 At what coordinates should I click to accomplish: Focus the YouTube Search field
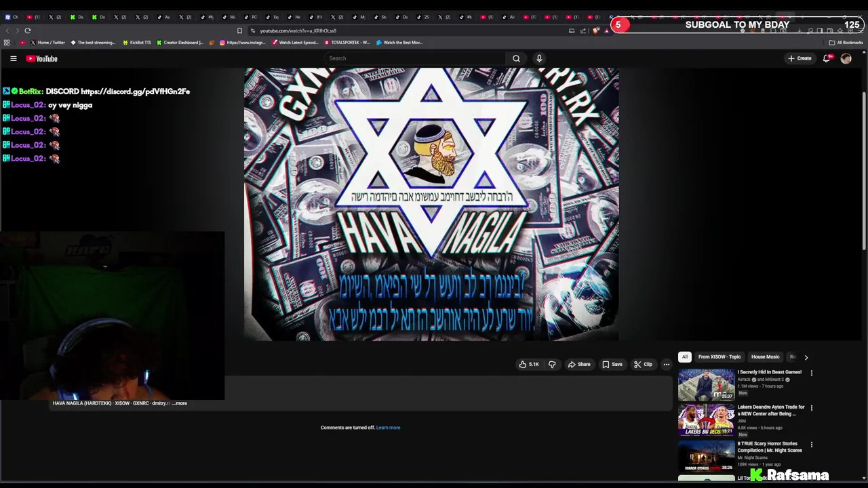click(x=415, y=58)
